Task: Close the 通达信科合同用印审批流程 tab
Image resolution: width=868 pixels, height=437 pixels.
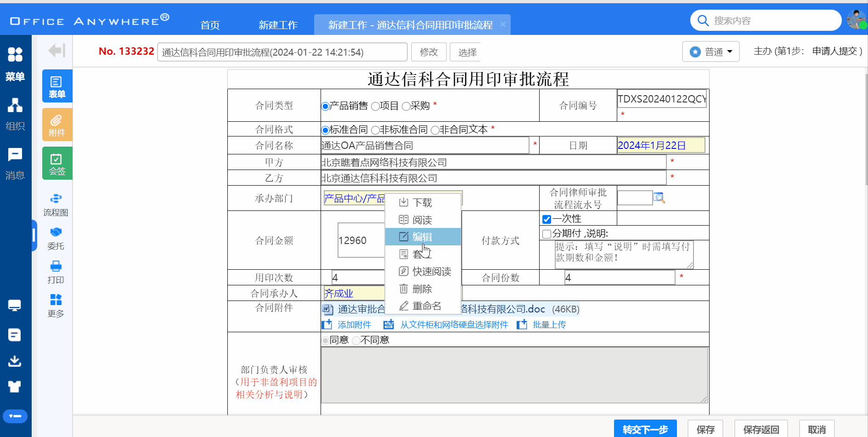Action: 503,24
